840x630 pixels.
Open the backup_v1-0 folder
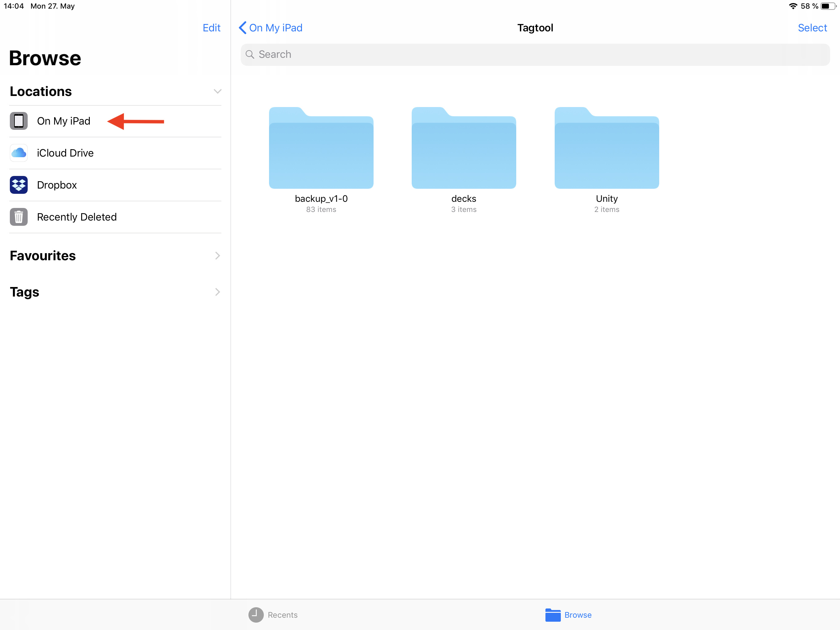[x=321, y=148]
